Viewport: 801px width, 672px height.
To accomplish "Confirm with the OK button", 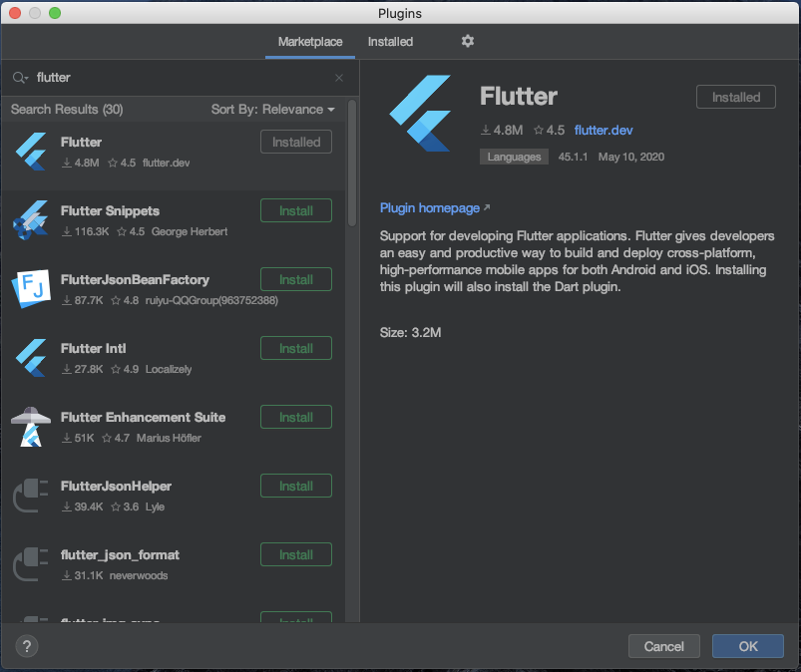I will pyautogui.click(x=748, y=646).
